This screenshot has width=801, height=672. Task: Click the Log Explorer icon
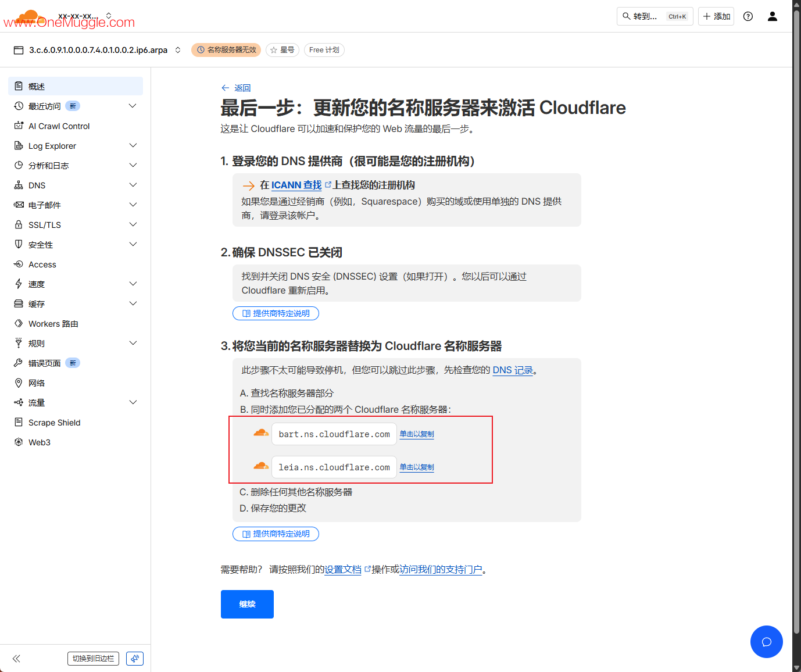pos(19,145)
